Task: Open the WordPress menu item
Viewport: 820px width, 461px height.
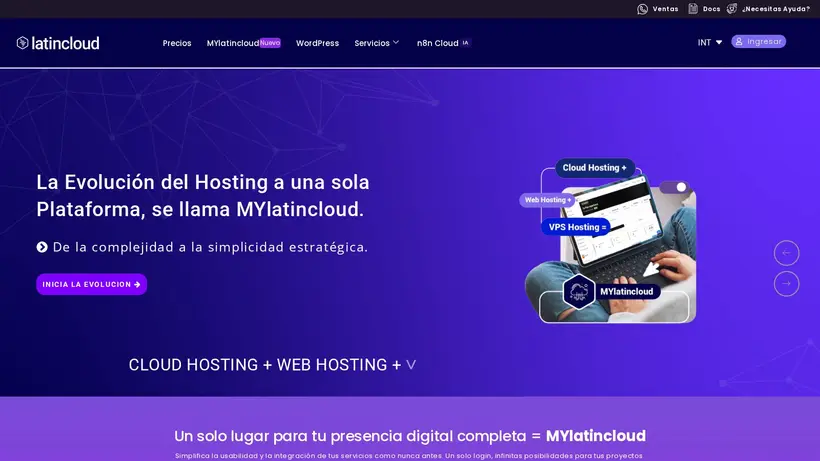Action: point(317,43)
